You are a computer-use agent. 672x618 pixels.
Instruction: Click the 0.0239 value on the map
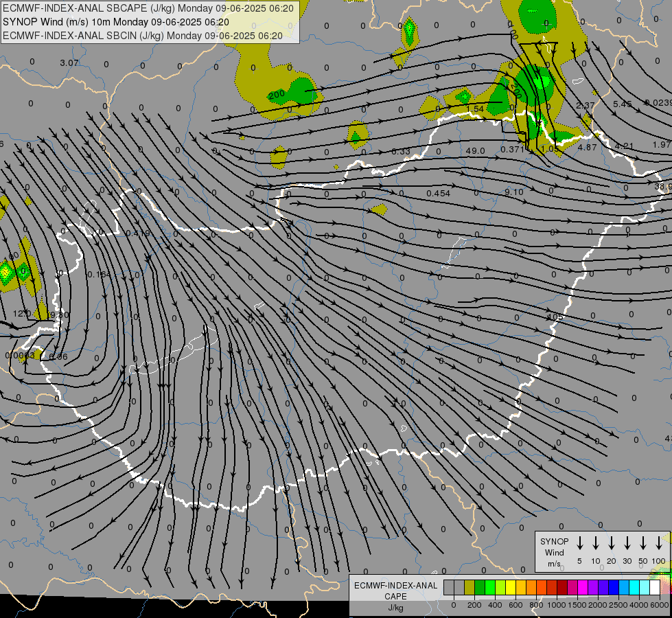coord(658,102)
